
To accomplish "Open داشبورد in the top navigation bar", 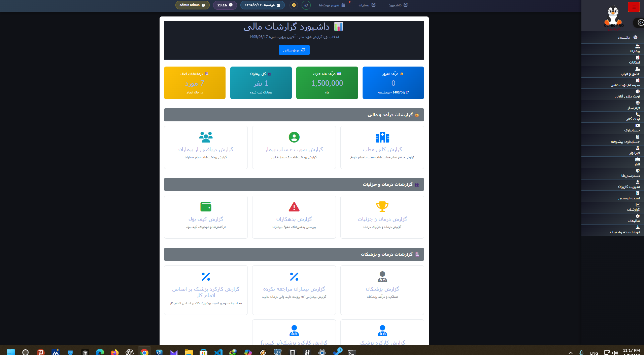I will (398, 5).
